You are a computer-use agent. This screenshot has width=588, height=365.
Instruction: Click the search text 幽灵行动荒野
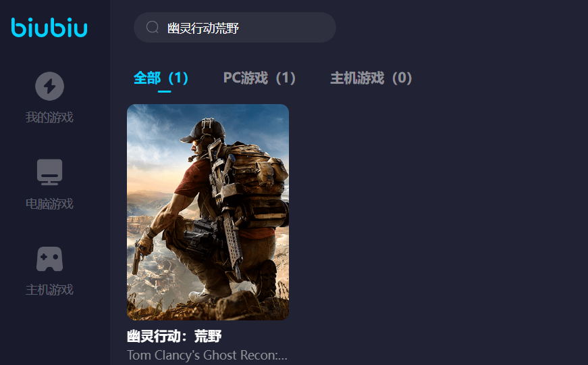pyautogui.click(x=203, y=28)
